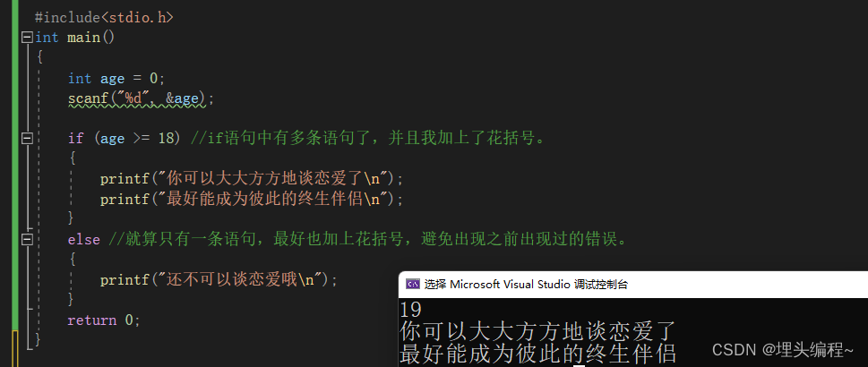Place cursor on the #include<stdio.h> line
The image size is (868, 367).
(x=104, y=17)
